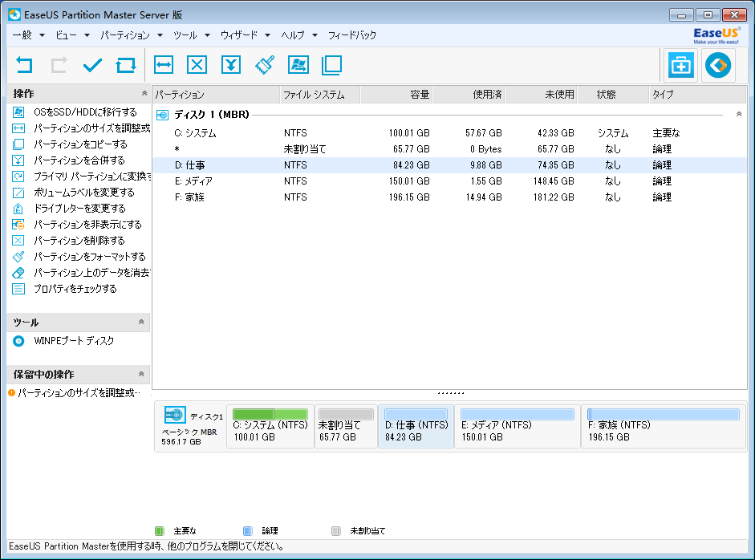Select the pending パーティションのサイズを調整 operation
Viewport: 755px width, 560px height.
(x=79, y=393)
